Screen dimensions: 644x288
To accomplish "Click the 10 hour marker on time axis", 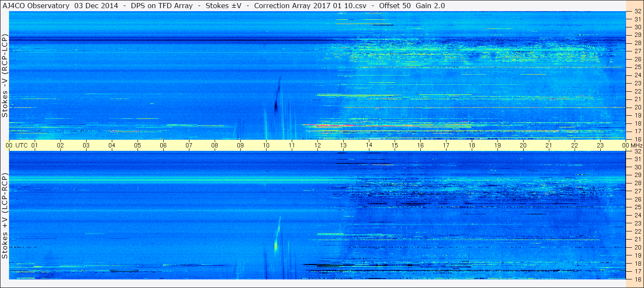I will 266,145.
